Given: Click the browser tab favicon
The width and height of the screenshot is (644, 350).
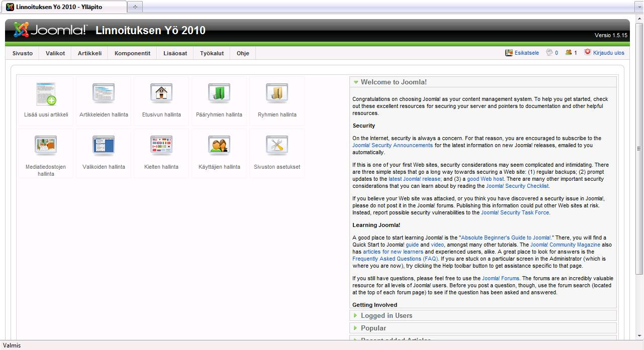Looking at the screenshot, I should [10, 7].
